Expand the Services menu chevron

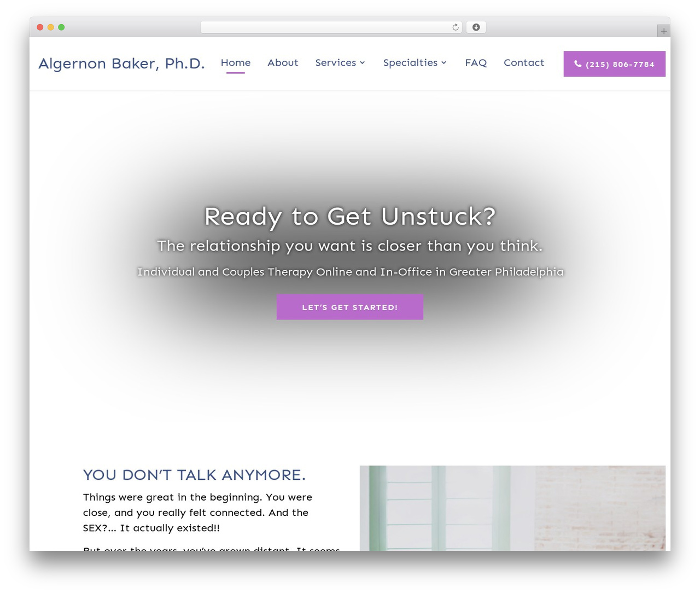362,63
